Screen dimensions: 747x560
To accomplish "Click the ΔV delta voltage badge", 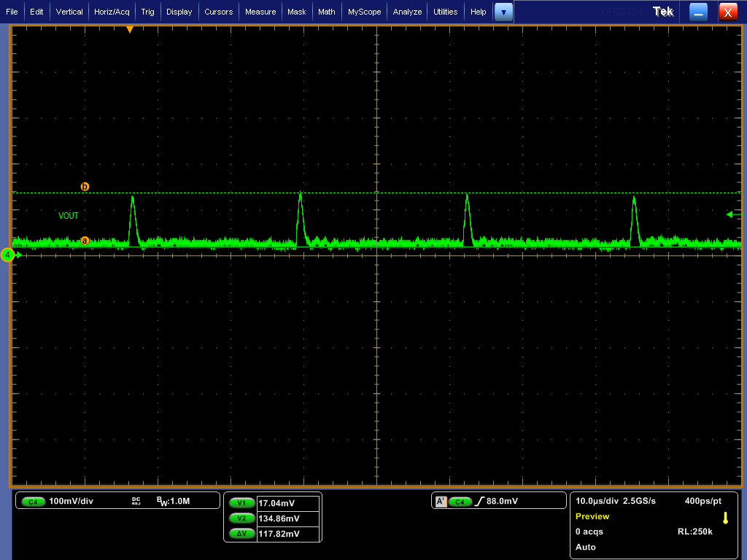I will point(241,534).
